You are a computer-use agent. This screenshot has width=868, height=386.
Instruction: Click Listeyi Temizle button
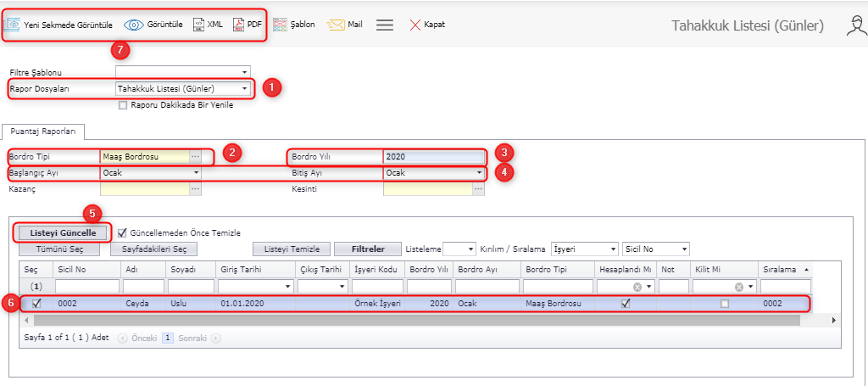tap(292, 249)
